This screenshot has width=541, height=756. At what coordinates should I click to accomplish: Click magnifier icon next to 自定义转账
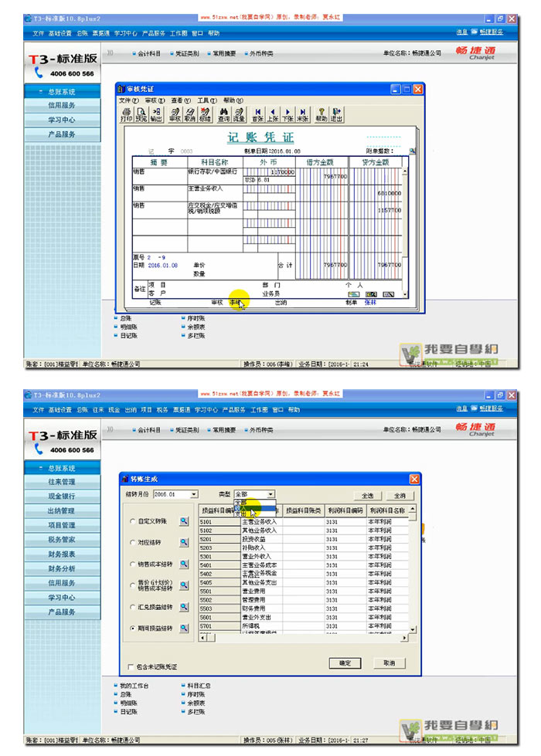(184, 521)
